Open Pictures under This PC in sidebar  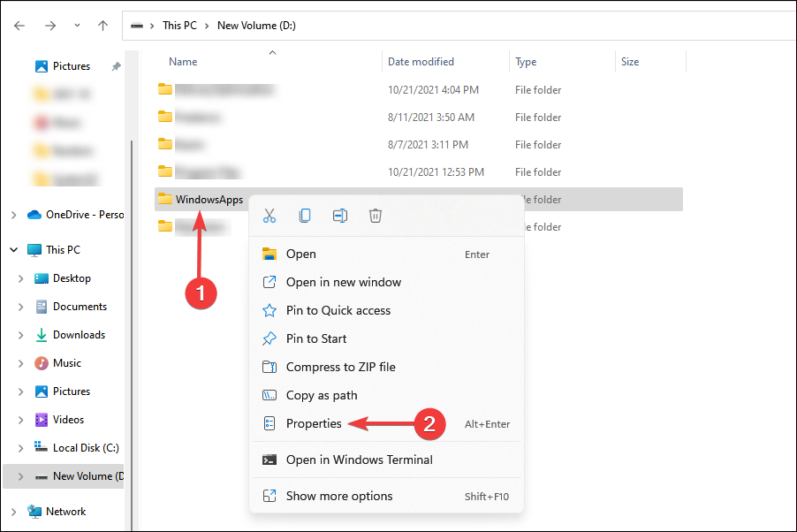click(x=72, y=391)
